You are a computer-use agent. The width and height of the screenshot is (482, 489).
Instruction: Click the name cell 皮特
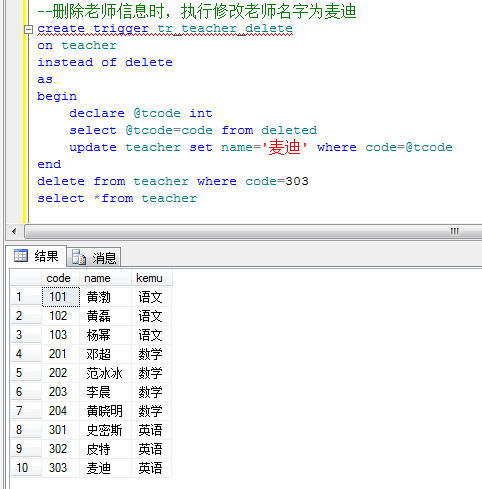point(105,449)
